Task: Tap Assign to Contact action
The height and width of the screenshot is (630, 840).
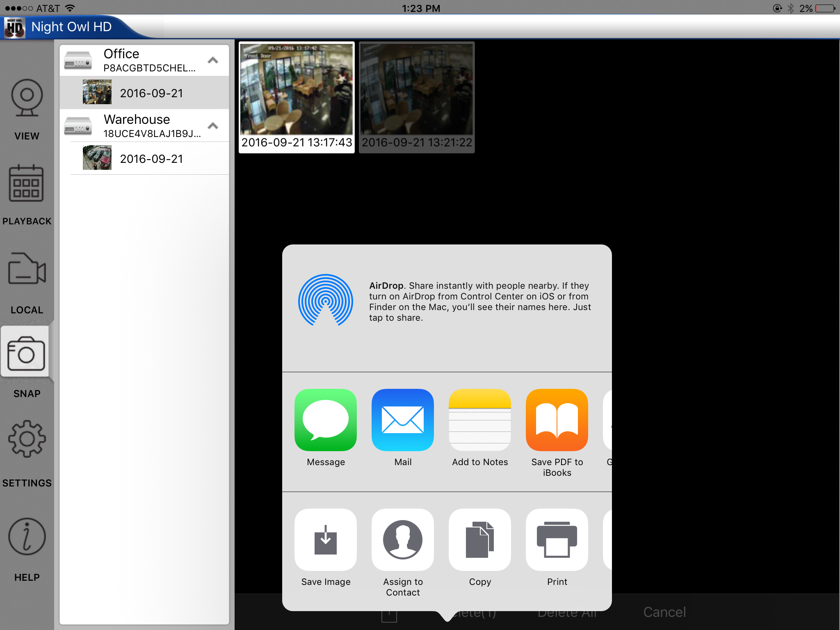Action: pos(403,552)
